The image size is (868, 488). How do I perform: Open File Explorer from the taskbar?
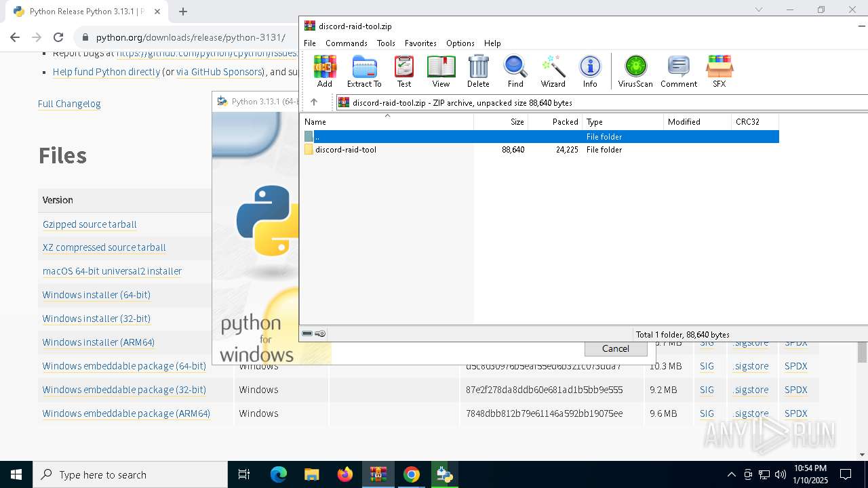click(312, 474)
